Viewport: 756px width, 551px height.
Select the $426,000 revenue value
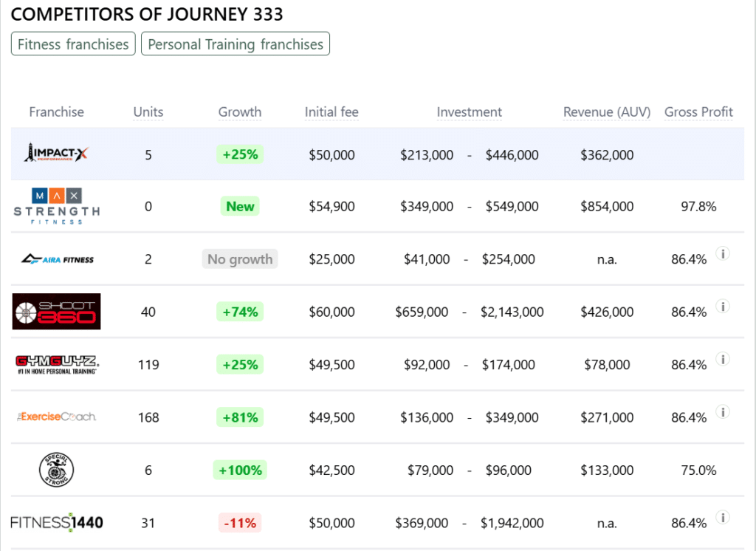pyautogui.click(x=607, y=312)
